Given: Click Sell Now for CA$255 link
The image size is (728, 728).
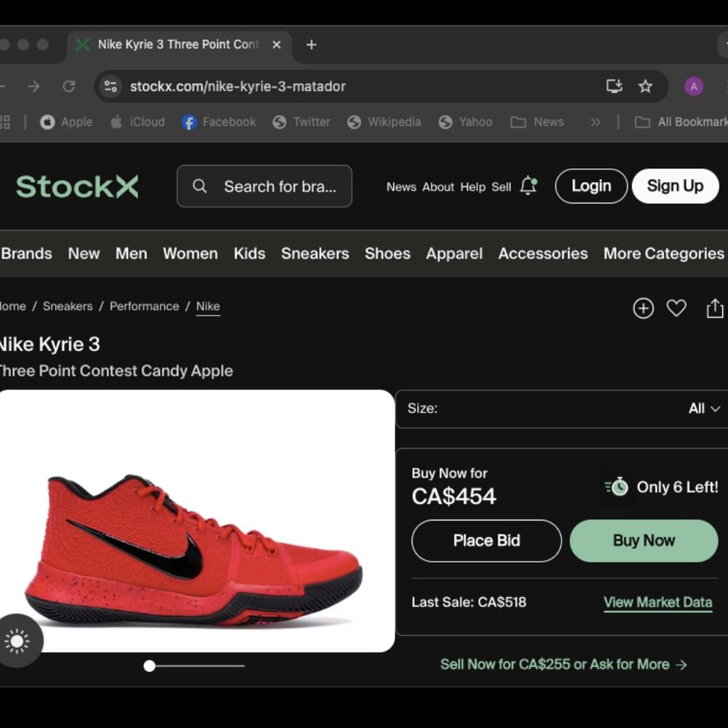Looking at the screenshot, I should tap(563, 665).
